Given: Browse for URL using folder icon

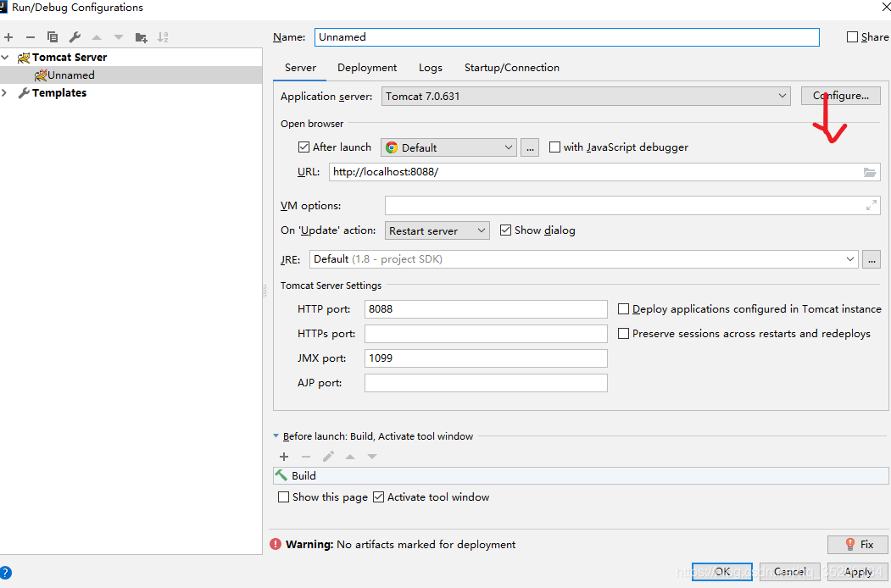Looking at the screenshot, I should coord(870,172).
